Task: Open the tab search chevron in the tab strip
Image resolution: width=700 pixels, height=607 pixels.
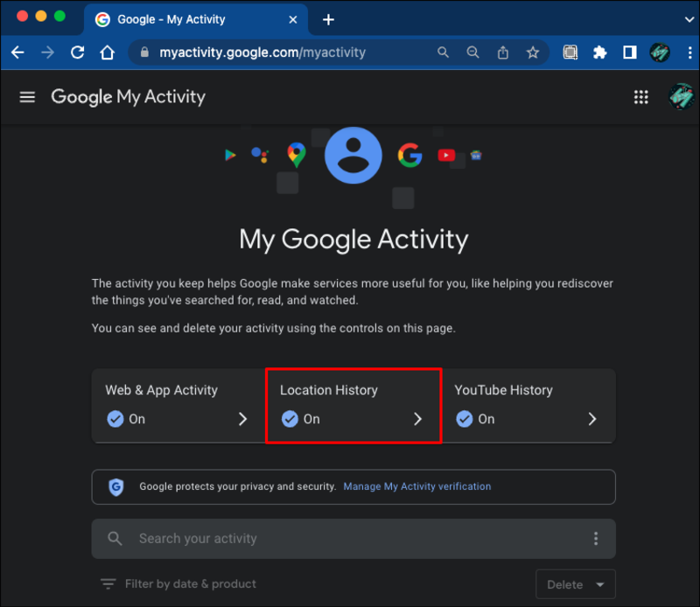Action: click(x=689, y=19)
